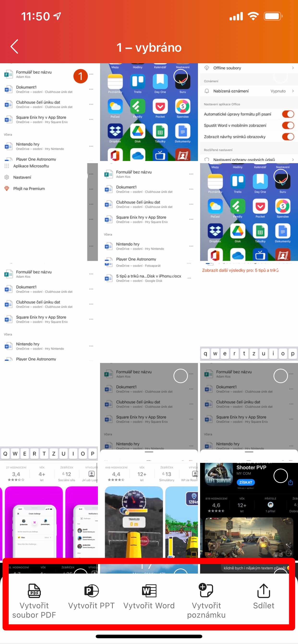Go back using the header chevron

point(14,46)
